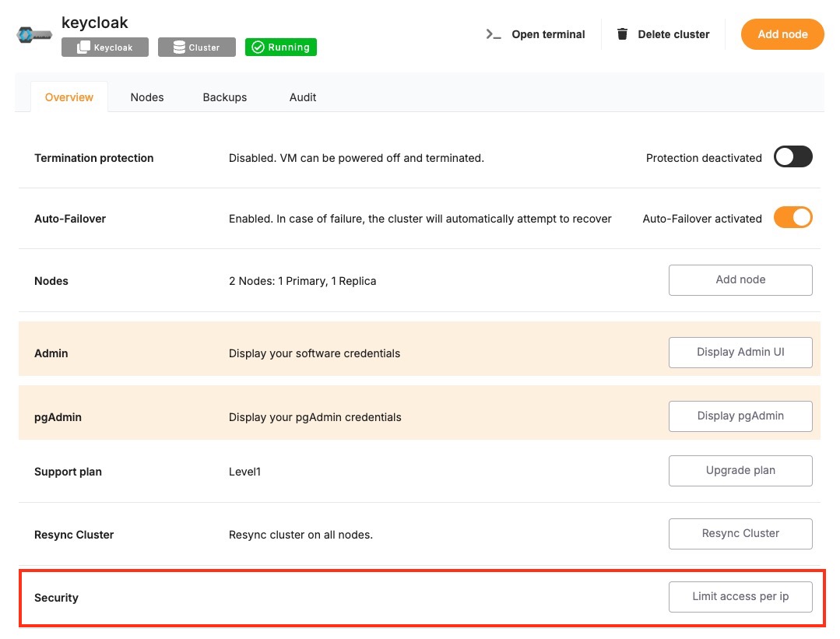The height and width of the screenshot is (639, 840).
Task: Disable the Auto-Failover toggle
Action: (x=793, y=218)
